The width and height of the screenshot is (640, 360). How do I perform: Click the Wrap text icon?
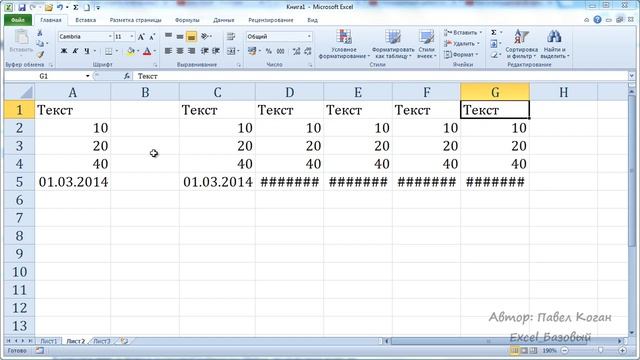coord(231,37)
